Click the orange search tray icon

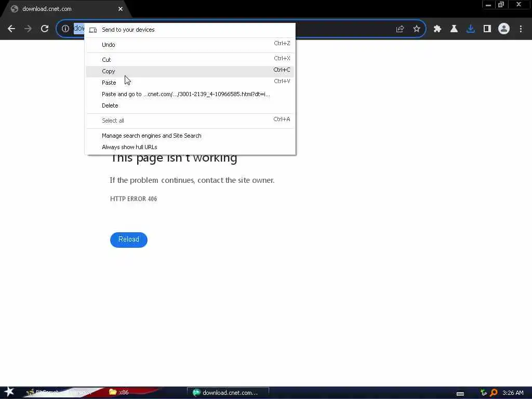494,393
